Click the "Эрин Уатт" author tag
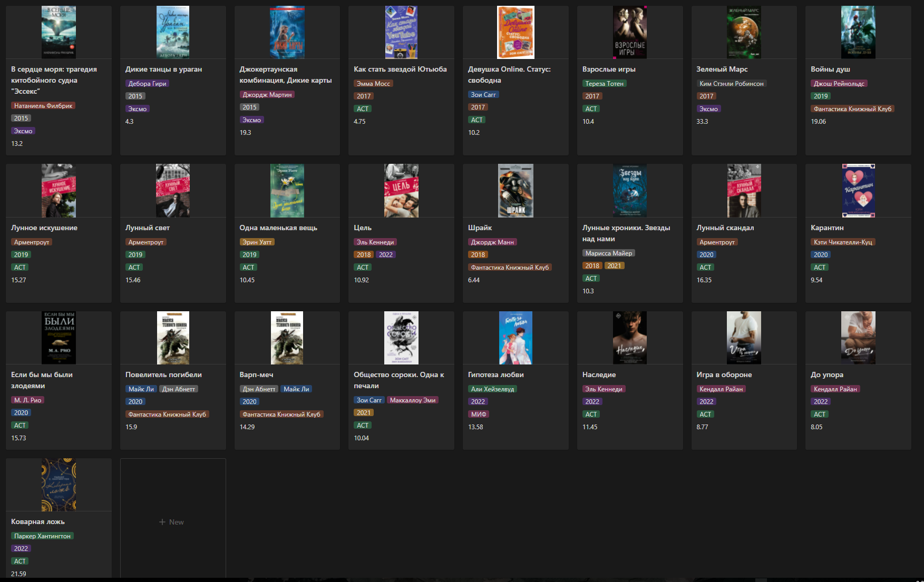Image resolution: width=924 pixels, height=582 pixels. tap(257, 242)
